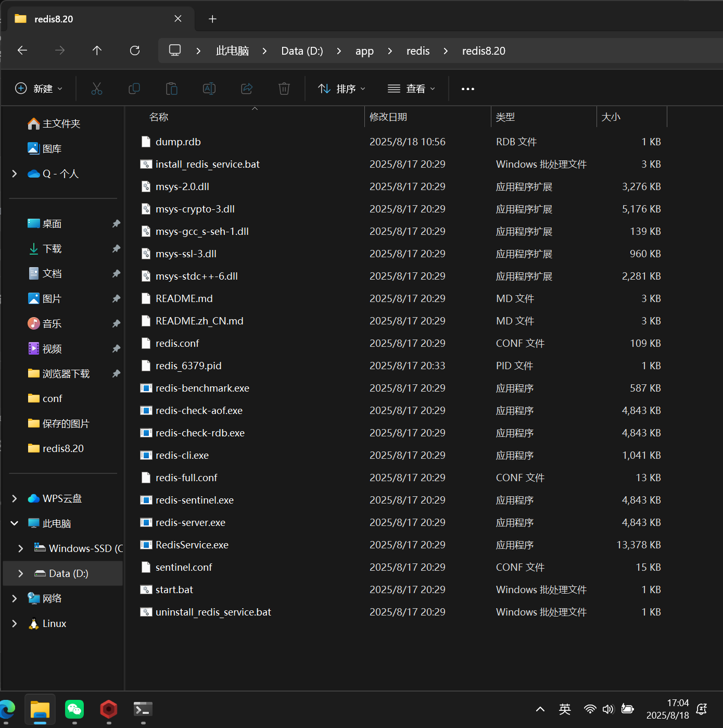Select the redis-server.exe application icon
This screenshot has height=728, width=723.
pyautogui.click(x=146, y=522)
